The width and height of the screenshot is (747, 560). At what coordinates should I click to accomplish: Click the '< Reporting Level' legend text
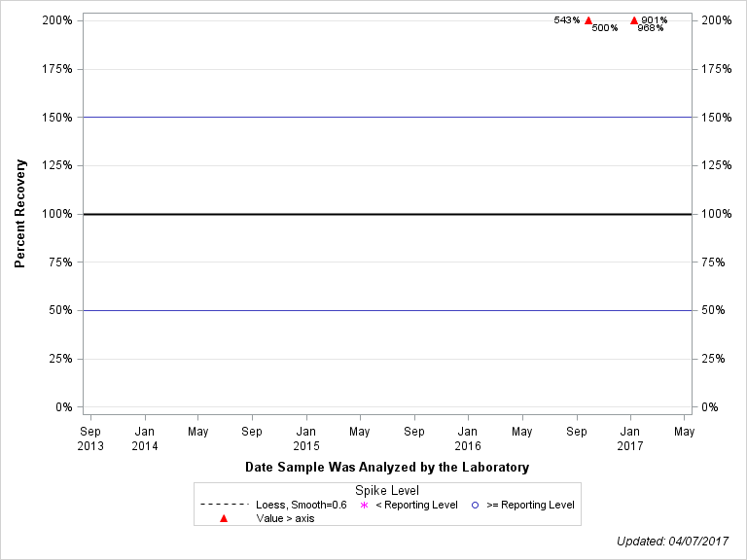tap(416, 505)
